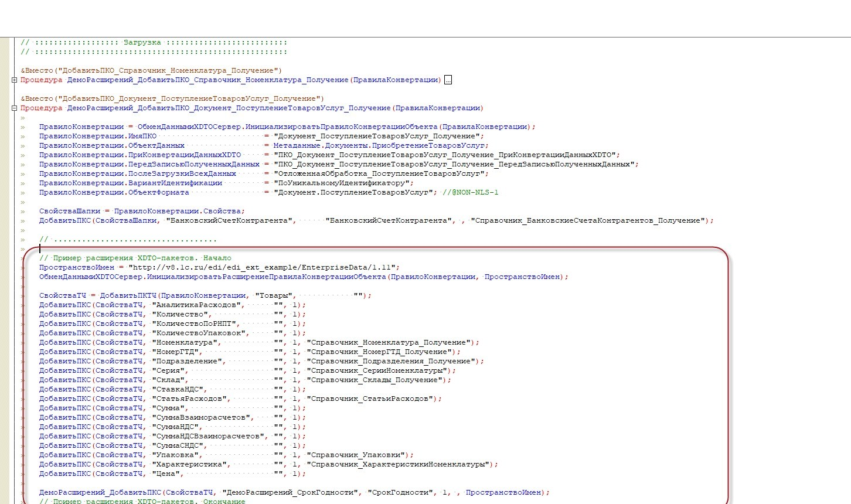Image resolution: width=851 pixels, height=504 pixels.
Task: Expand the collapsed Справочник_Номенклатура procedure
Action: [x=14, y=80]
